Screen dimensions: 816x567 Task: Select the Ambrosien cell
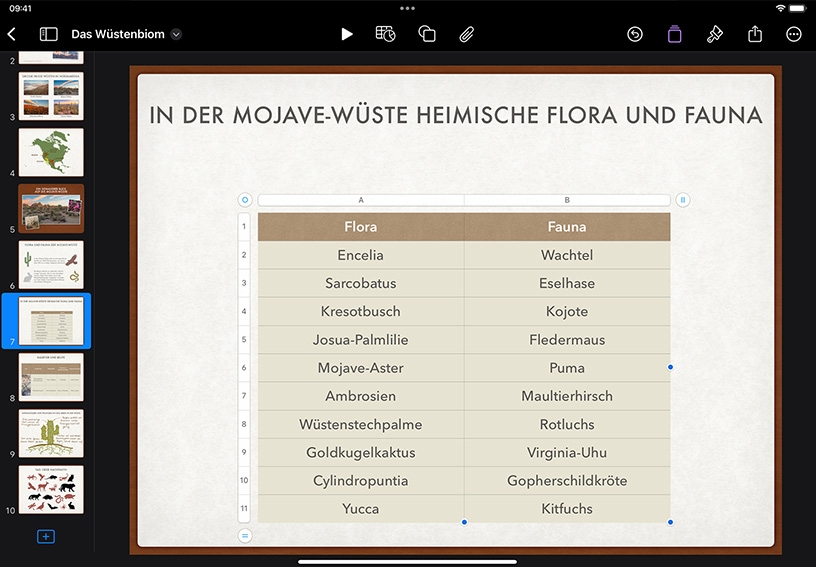(x=361, y=396)
